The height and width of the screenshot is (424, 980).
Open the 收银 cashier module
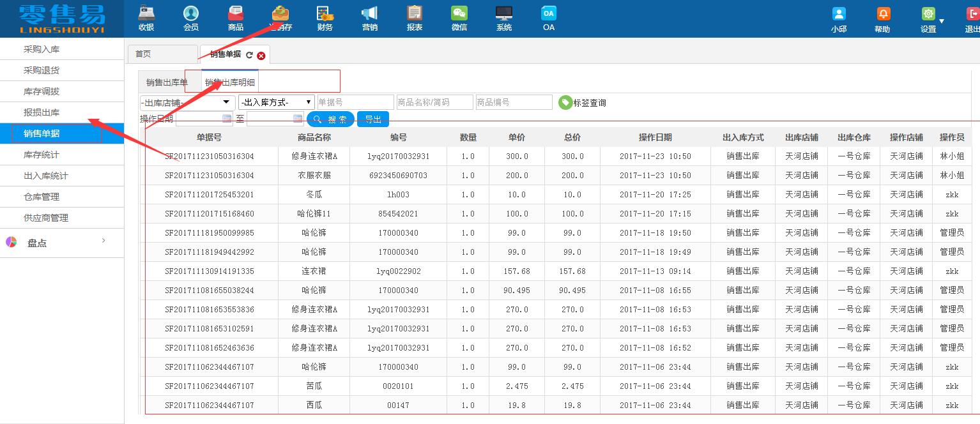click(x=146, y=18)
